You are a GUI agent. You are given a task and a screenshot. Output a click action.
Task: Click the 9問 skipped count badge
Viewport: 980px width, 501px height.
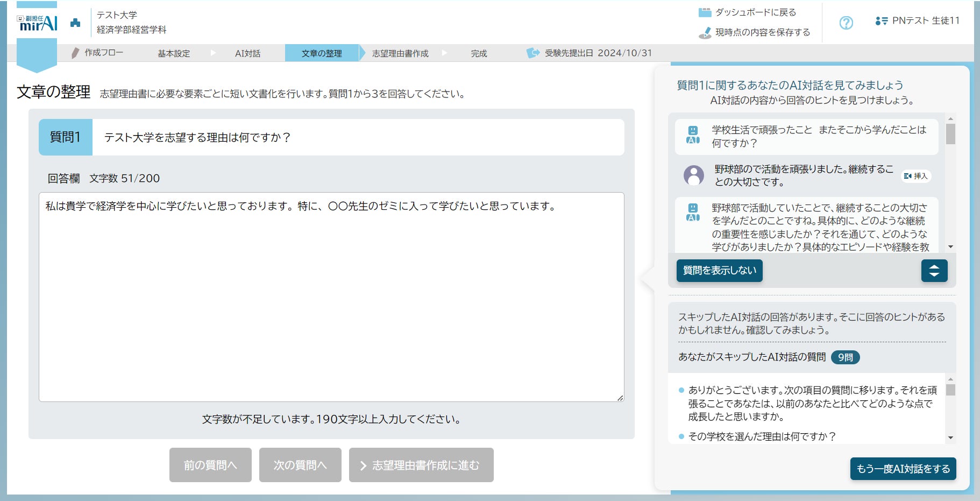click(x=846, y=357)
